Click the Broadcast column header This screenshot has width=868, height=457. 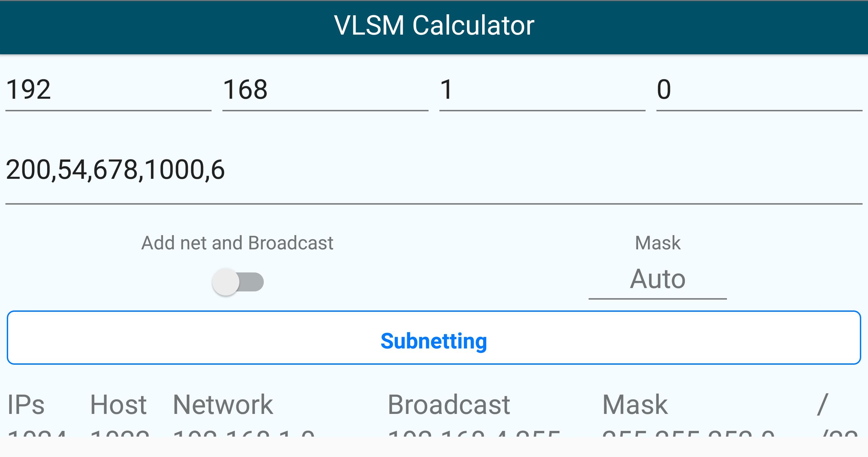pos(450,404)
